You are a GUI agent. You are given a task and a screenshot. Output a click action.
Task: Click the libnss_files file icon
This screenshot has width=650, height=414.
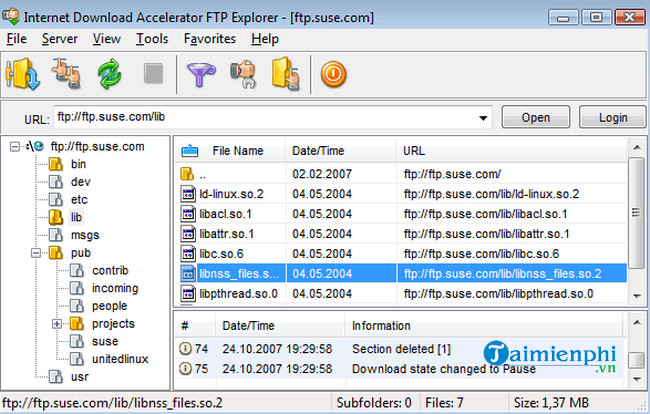[188, 274]
